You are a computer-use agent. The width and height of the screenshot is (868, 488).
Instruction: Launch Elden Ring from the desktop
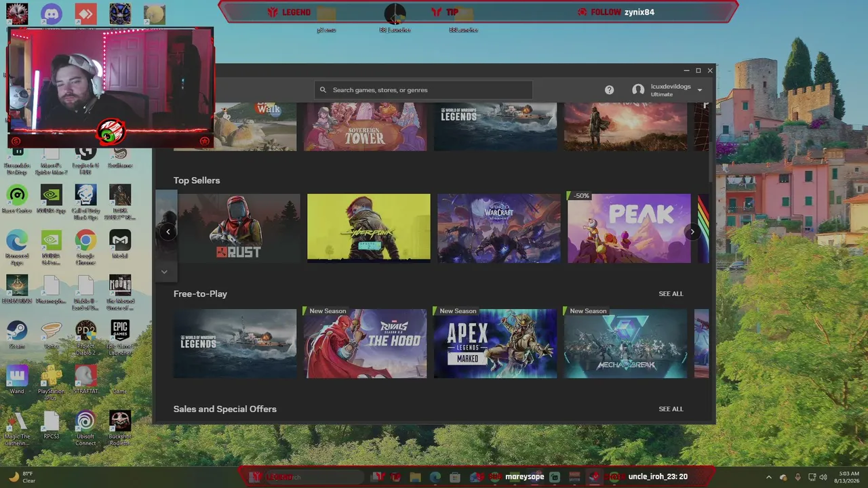(x=17, y=290)
